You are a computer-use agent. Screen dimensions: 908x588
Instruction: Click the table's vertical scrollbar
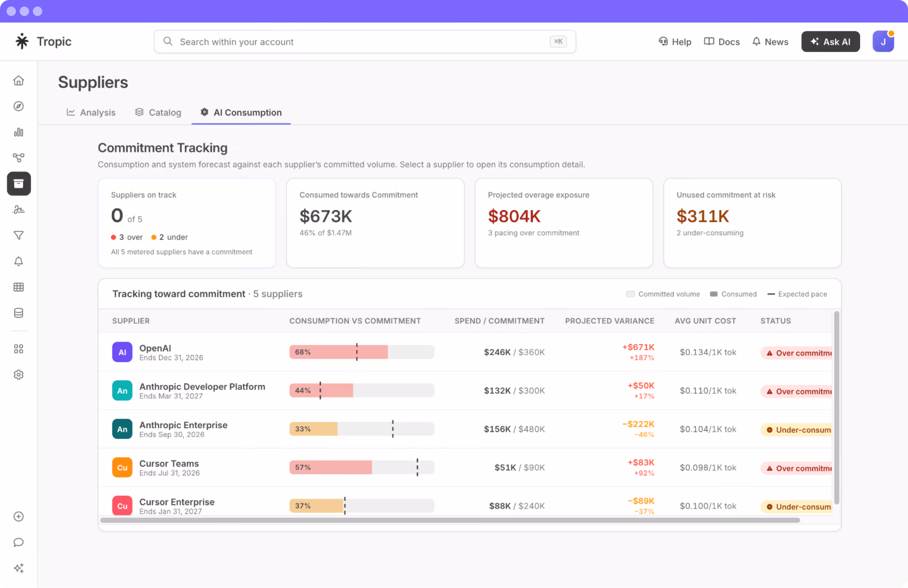(x=837, y=408)
